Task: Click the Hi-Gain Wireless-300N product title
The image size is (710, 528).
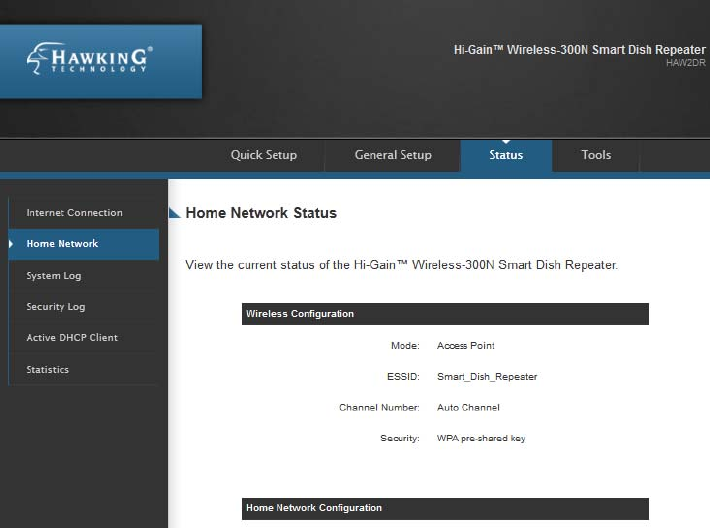Action: [580, 50]
